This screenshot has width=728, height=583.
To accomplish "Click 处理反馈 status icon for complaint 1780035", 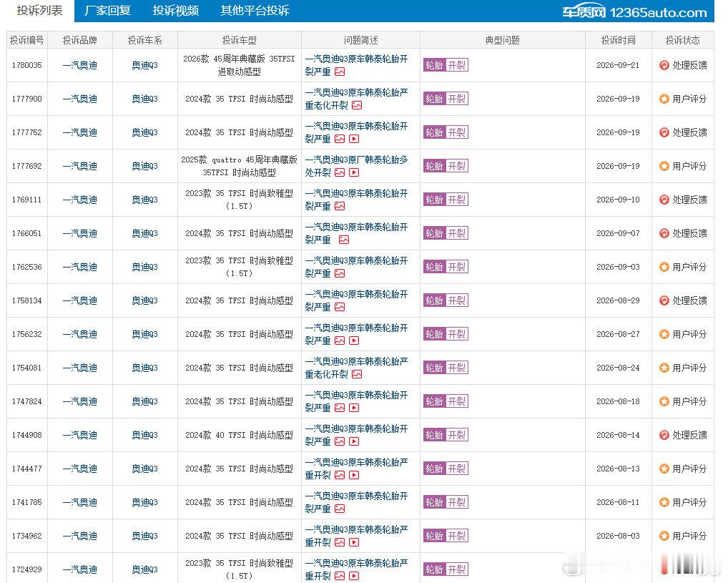I will pyautogui.click(x=664, y=65).
